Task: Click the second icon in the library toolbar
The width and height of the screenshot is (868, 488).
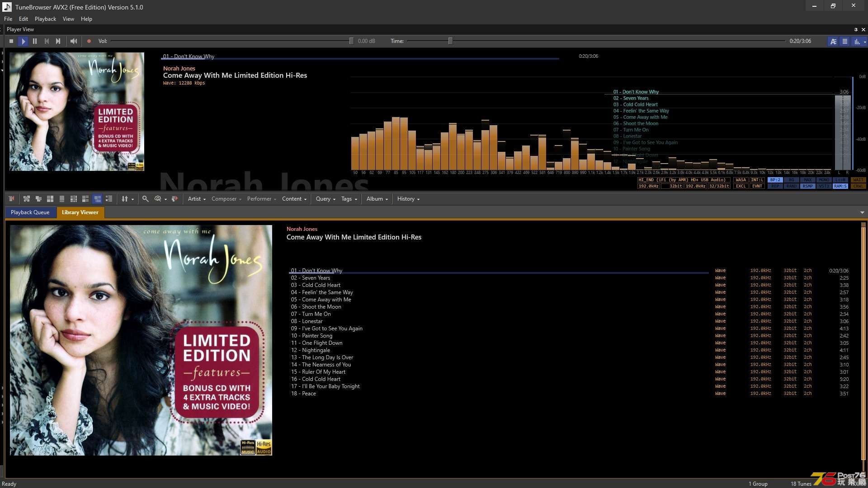Action: pos(27,199)
